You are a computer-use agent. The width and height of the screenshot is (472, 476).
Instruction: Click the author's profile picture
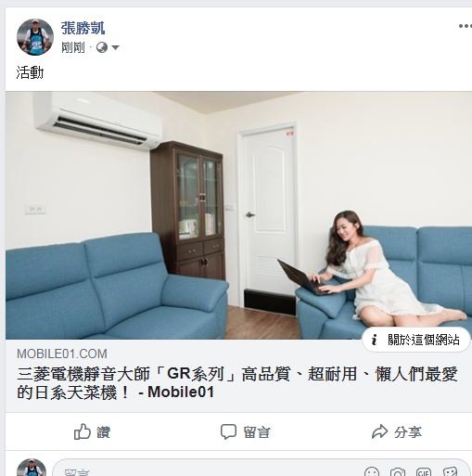pyautogui.click(x=35, y=37)
